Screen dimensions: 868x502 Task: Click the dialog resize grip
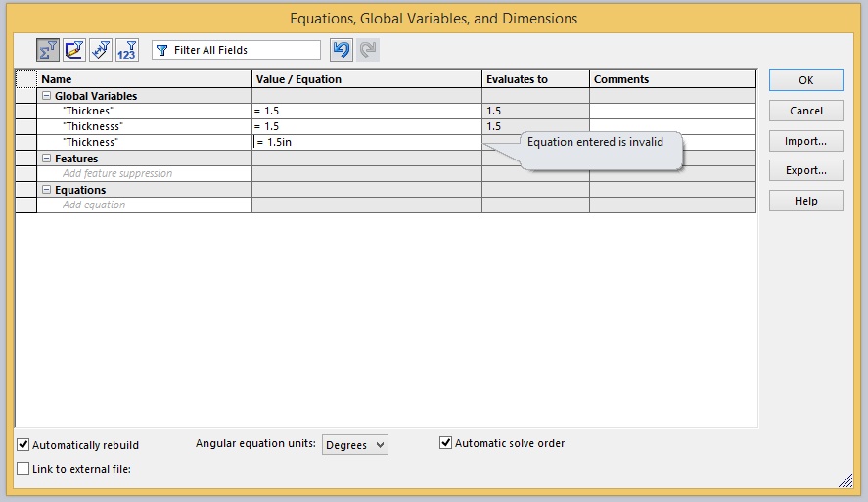[845, 481]
